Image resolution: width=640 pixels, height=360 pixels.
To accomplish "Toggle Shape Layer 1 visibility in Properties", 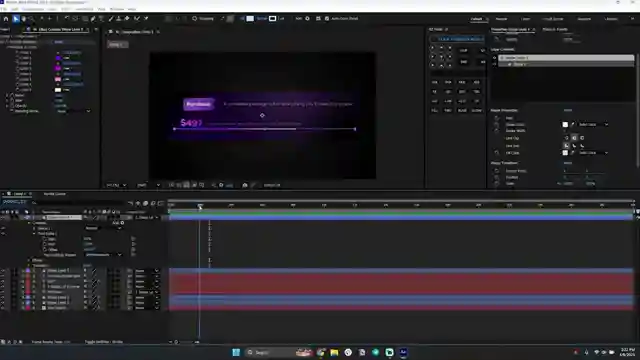I will click(x=495, y=58).
